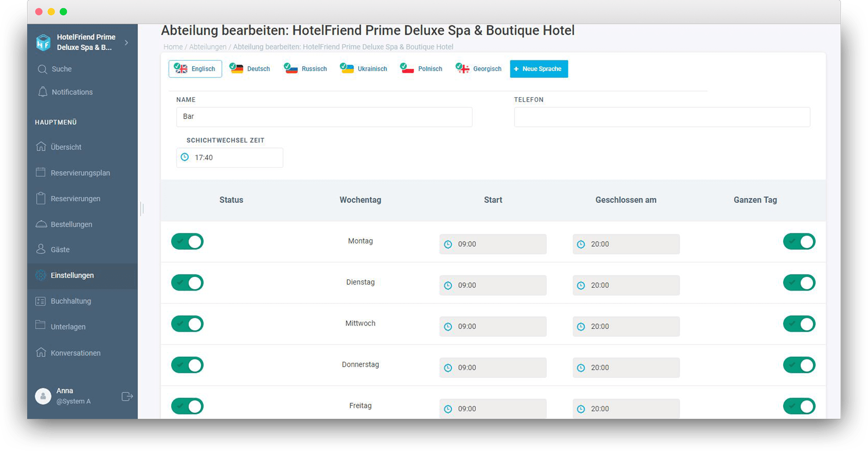868x451 pixels.
Task: Open Montag closing time 20:00 picker
Action: point(626,244)
